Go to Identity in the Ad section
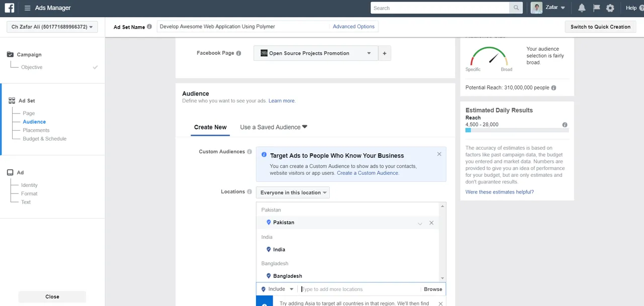Screen dimensions: 644x306 pos(29,185)
